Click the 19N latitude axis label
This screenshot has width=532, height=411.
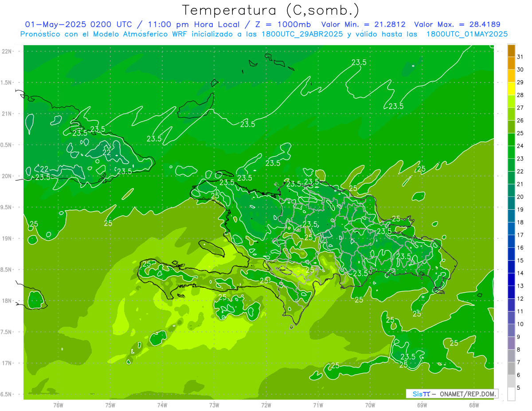(x=7, y=238)
